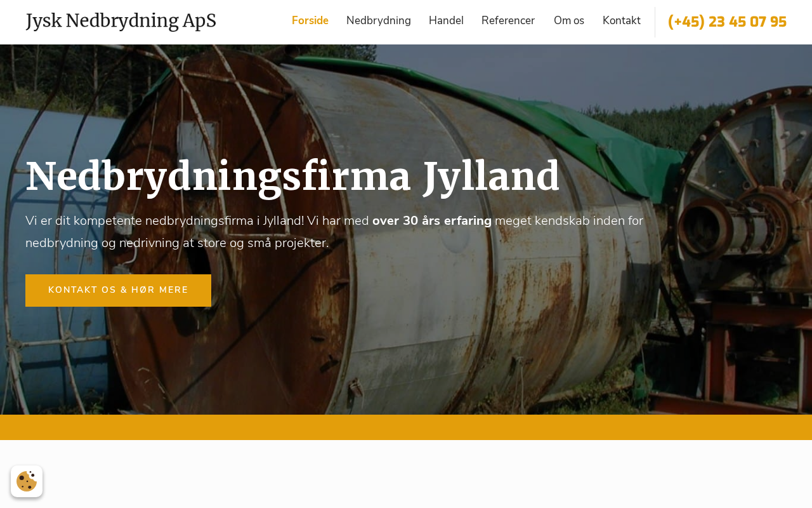Click the Kontakt os & hør mere button
812x508 pixels.
click(x=118, y=290)
